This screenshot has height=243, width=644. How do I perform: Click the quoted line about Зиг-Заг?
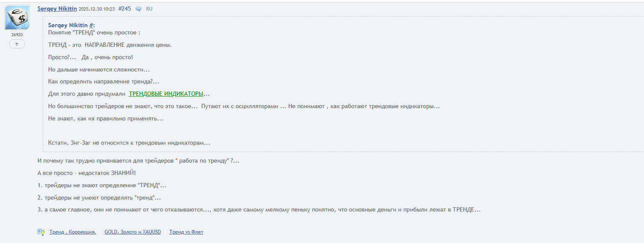coord(129,143)
